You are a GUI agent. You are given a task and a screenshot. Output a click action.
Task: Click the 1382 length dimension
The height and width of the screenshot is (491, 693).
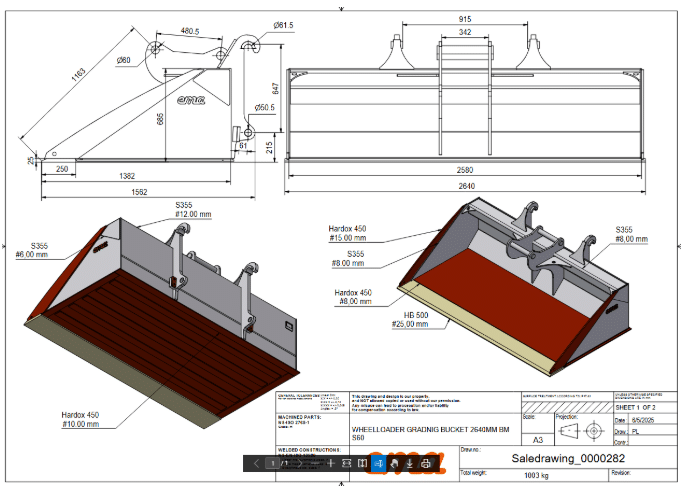(127, 176)
